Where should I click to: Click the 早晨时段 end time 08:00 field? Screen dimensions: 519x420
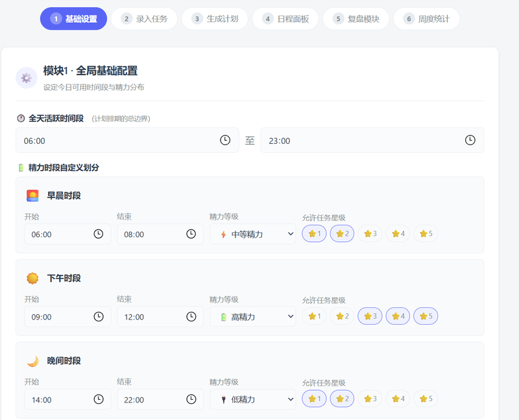coord(160,234)
